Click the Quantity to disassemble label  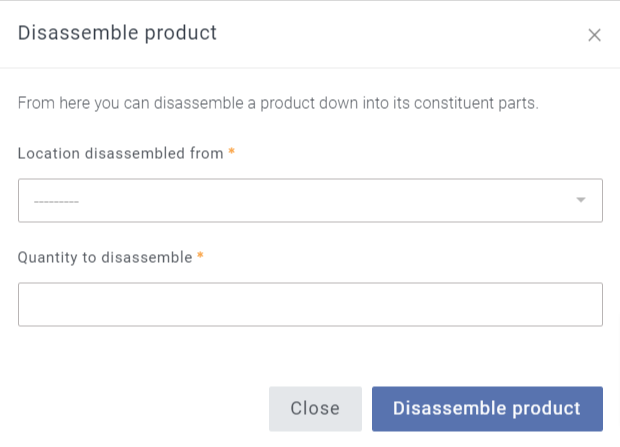[105, 257]
